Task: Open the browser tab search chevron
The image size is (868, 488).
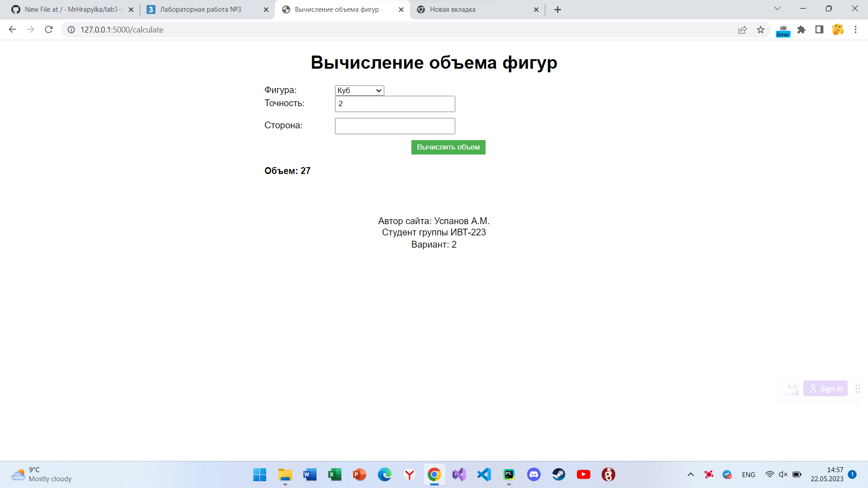Action: pos(777,8)
